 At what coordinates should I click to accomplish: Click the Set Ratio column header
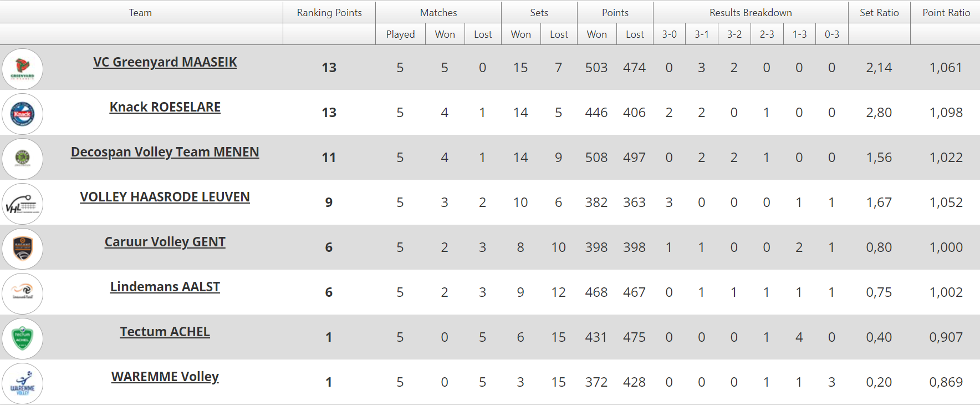tap(879, 13)
